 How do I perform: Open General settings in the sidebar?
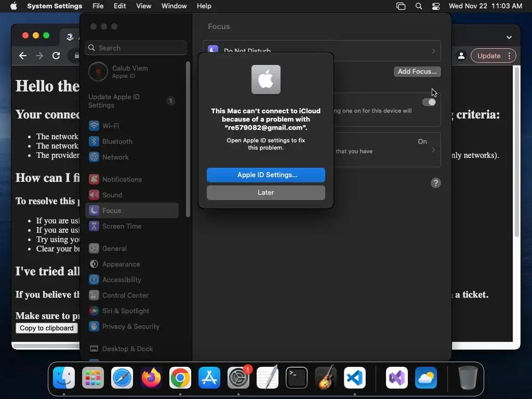(131, 249)
